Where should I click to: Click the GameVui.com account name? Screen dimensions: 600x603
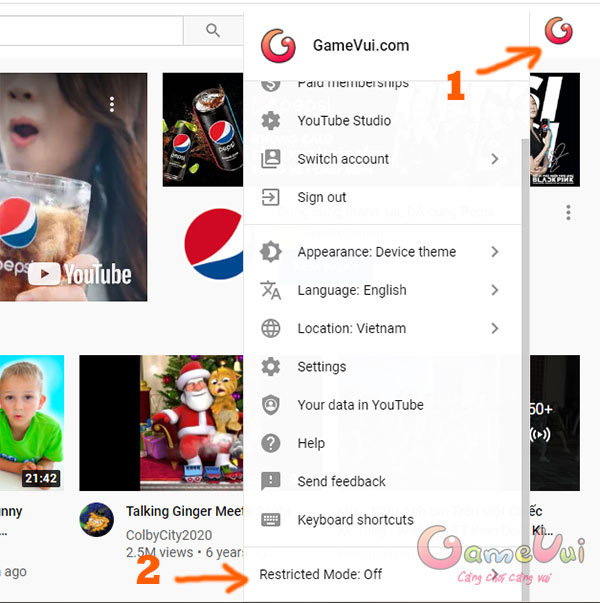[x=361, y=45]
